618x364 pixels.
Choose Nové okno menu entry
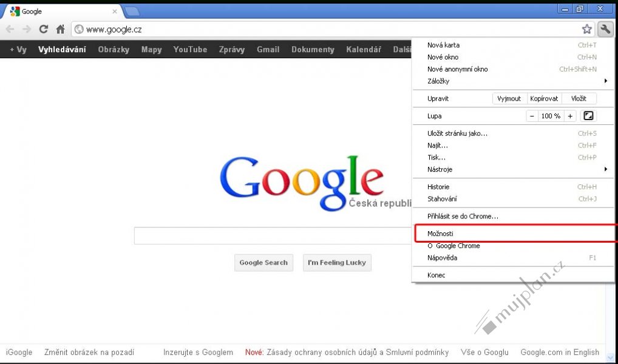(x=513, y=57)
